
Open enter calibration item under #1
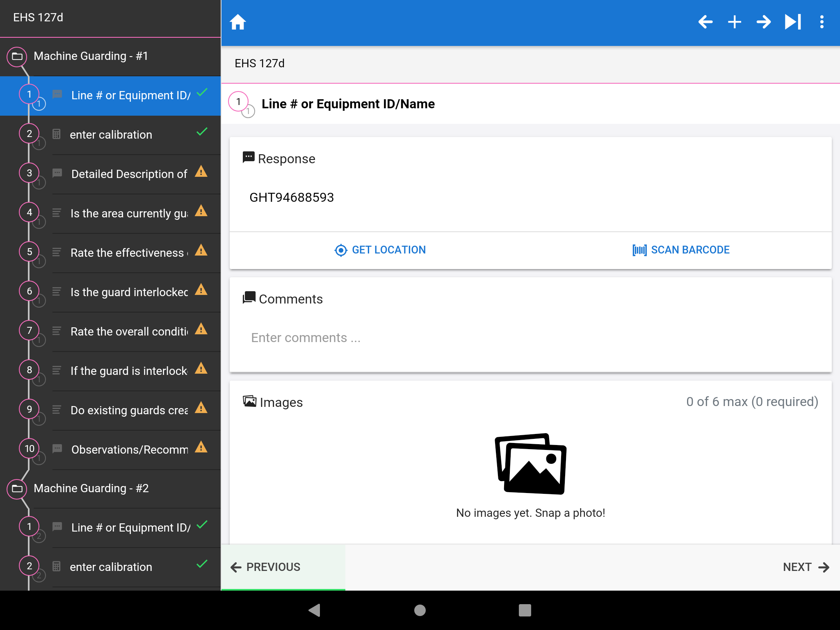pos(110,135)
